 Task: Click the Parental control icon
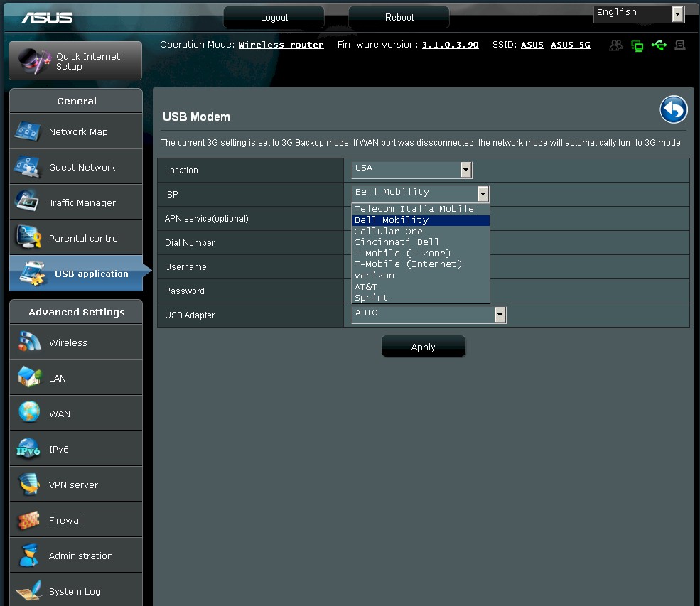[28, 237]
